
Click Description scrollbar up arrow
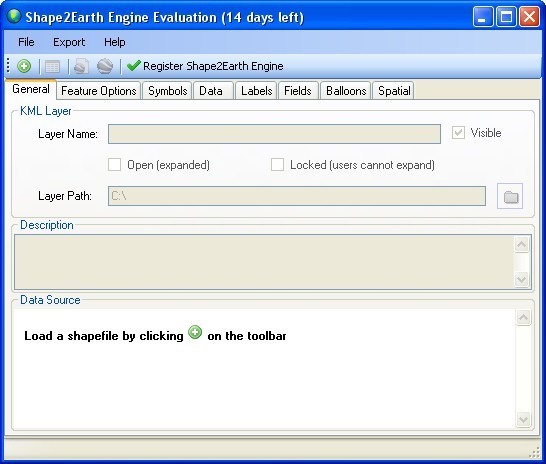[521, 244]
